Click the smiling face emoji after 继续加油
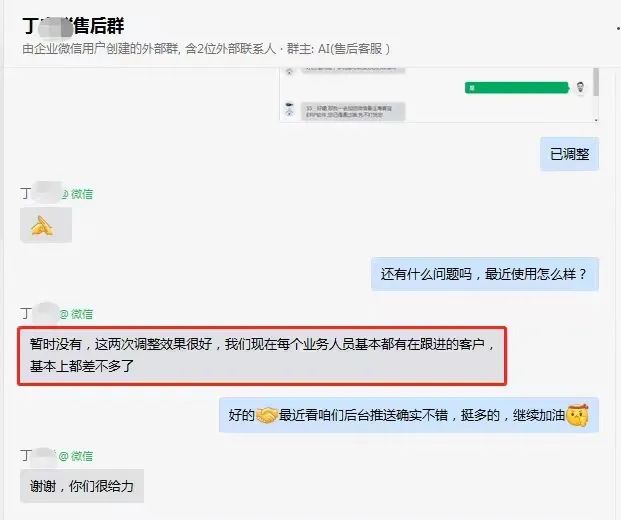 tap(577, 415)
